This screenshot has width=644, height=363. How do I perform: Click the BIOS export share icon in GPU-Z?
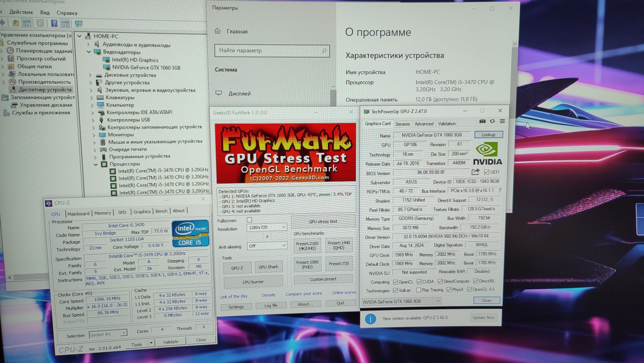(475, 172)
